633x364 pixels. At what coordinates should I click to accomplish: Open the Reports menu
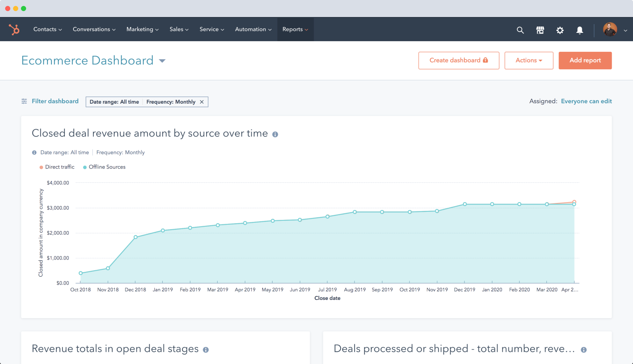coord(295,29)
